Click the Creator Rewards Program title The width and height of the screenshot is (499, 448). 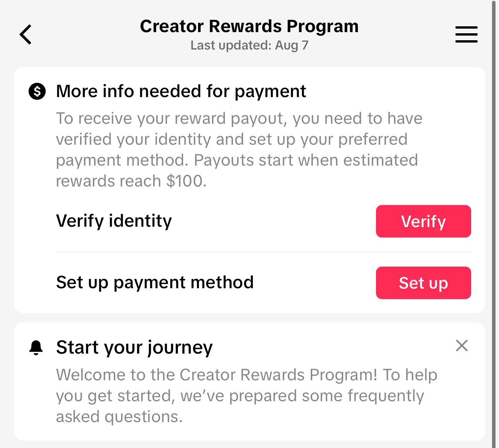[249, 26]
